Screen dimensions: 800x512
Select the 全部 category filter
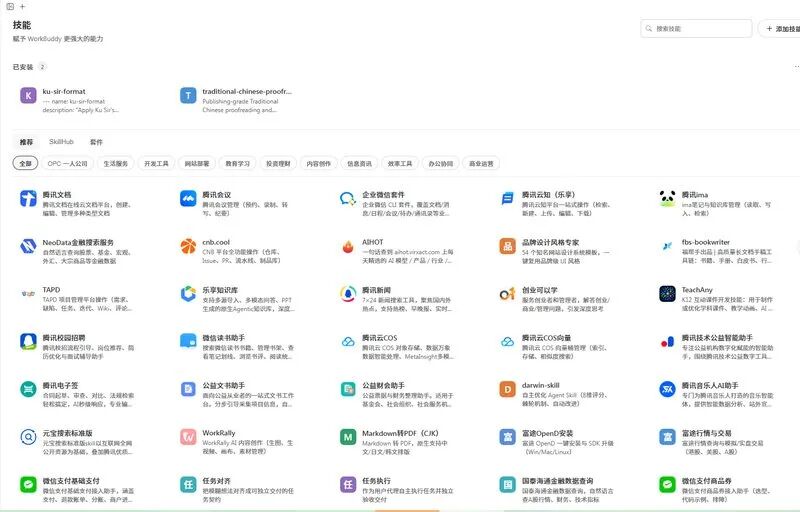coord(26,164)
